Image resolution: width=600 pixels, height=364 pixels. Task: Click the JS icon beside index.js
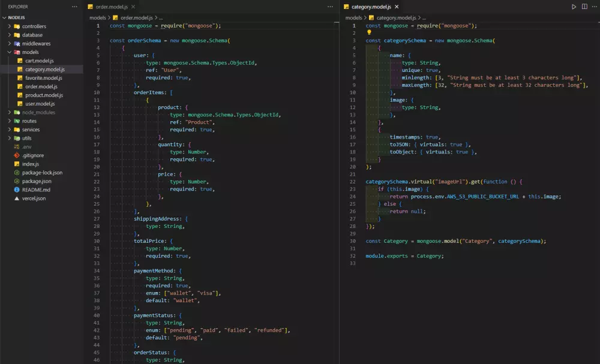click(x=17, y=164)
